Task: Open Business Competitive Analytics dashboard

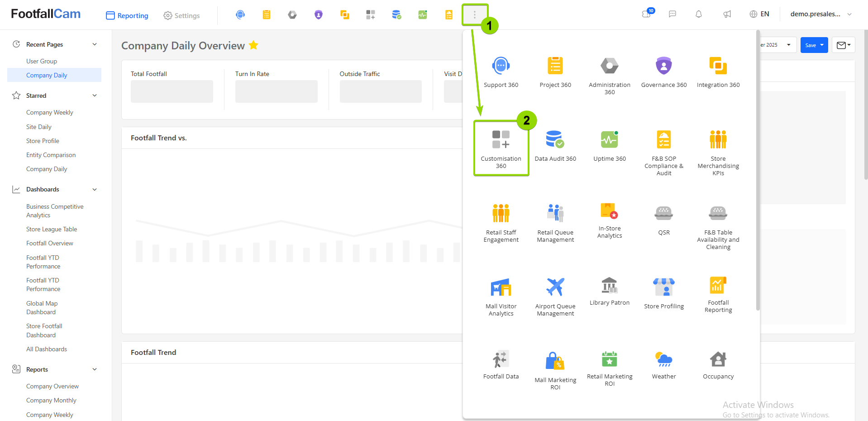Action: click(55, 211)
